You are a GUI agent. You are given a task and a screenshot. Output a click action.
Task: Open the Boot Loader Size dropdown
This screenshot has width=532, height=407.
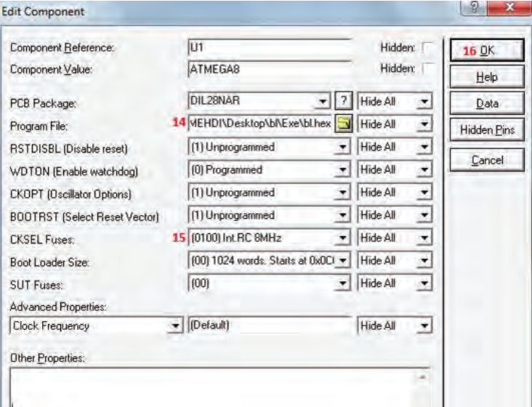(x=343, y=260)
